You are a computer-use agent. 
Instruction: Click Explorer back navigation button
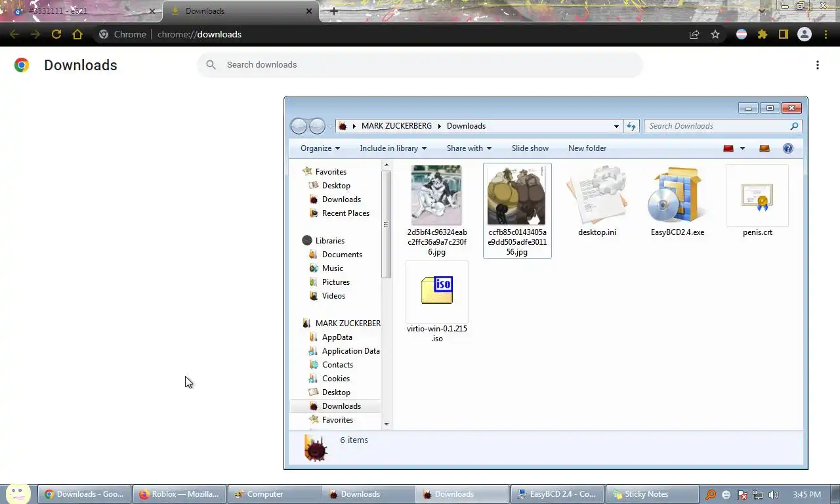coord(299,126)
